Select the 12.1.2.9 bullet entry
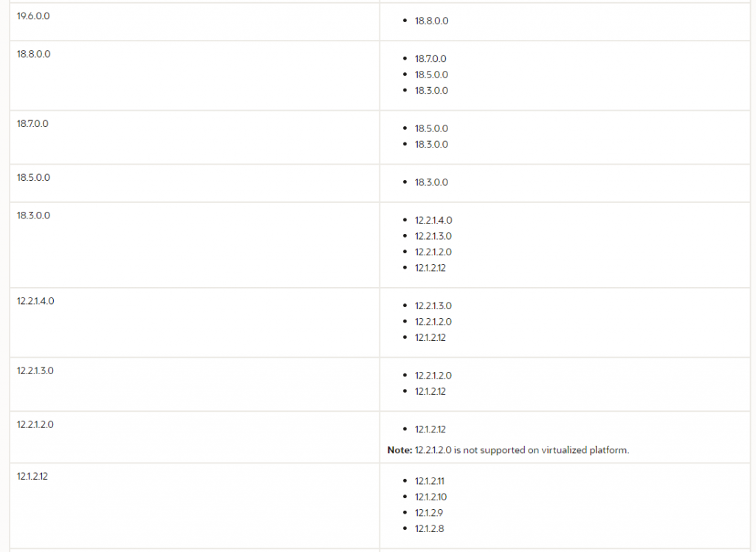Viewport: 756px width, 552px height. click(x=429, y=512)
